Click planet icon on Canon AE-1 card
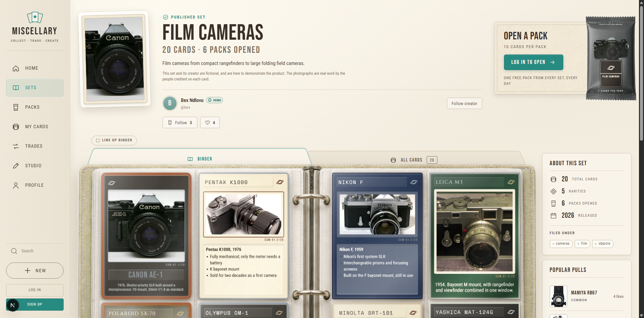The height and width of the screenshot is (318, 644). pos(112,183)
